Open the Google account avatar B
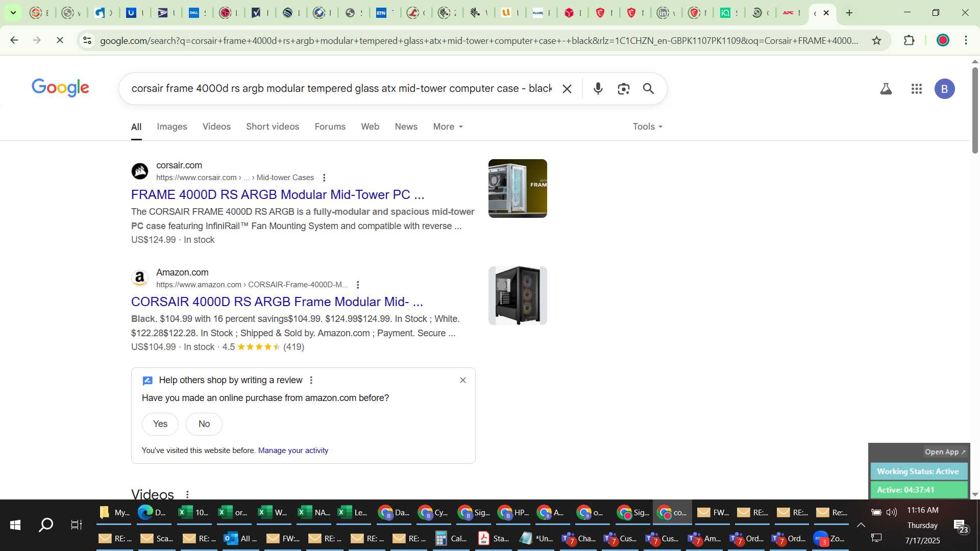This screenshot has height=551, width=980. [944, 89]
